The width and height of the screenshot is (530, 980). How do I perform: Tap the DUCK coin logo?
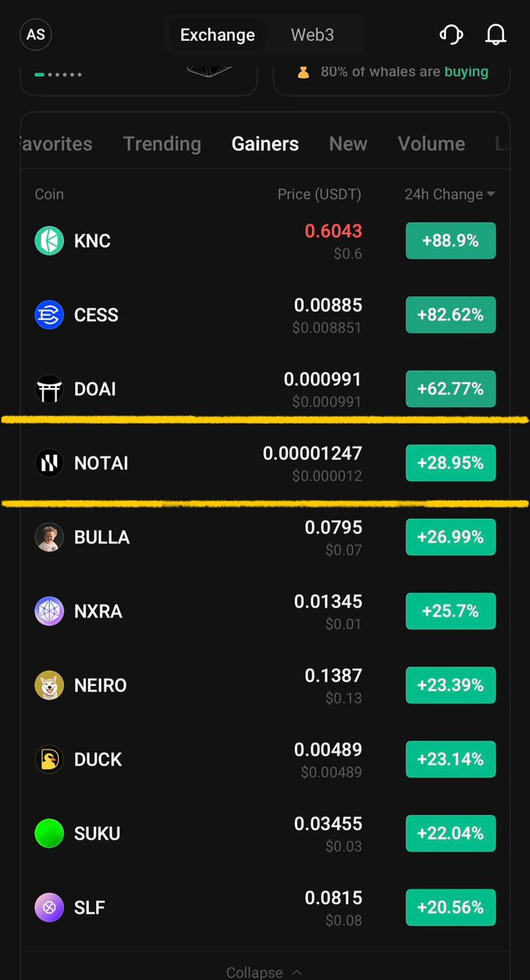49,759
